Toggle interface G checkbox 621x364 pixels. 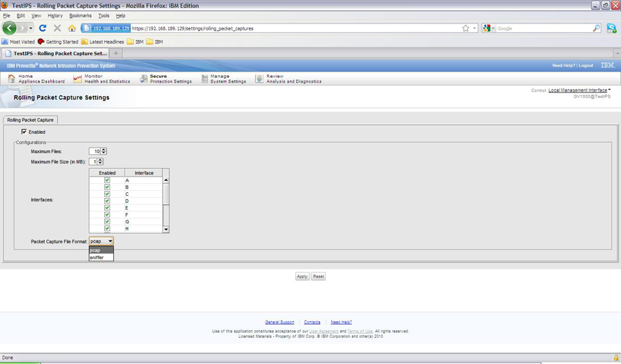coord(107,221)
